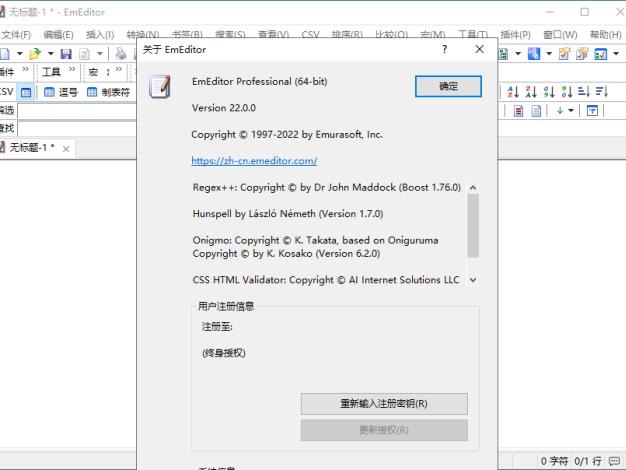The image size is (626, 470).
Task: Click the blue down arrow icon
Action: tap(560, 111)
